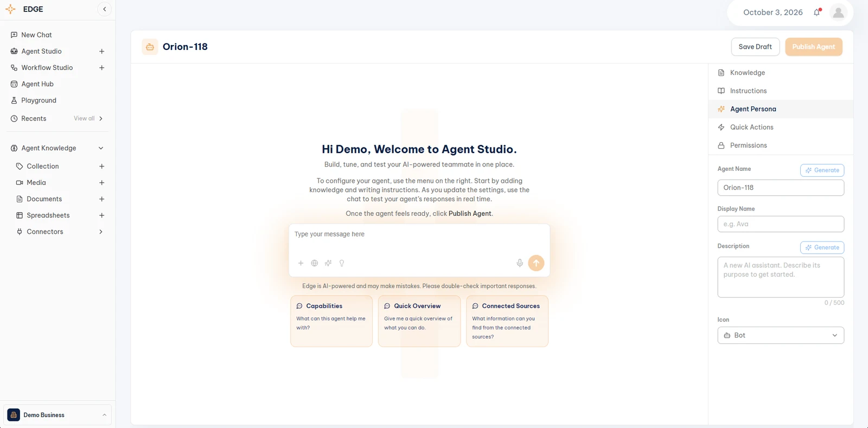The height and width of the screenshot is (428, 868).
Task: Click the Description text area
Action: click(x=781, y=277)
